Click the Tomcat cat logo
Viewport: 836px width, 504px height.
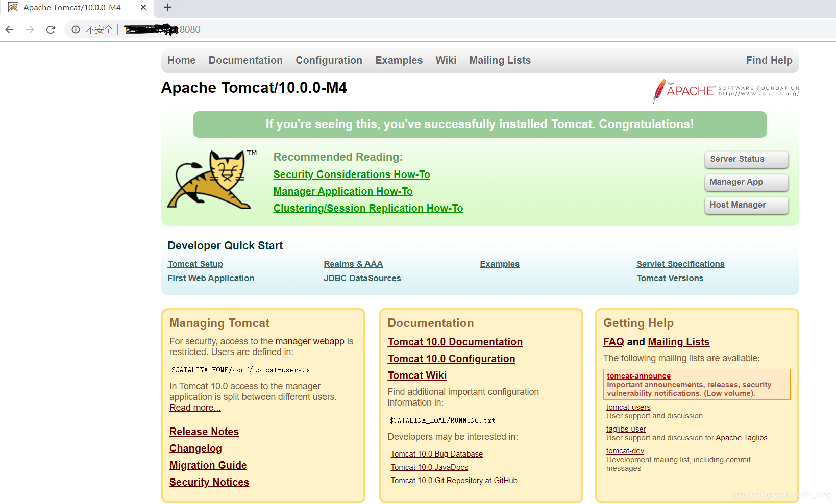pyautogui.click(x=212, y=180)
